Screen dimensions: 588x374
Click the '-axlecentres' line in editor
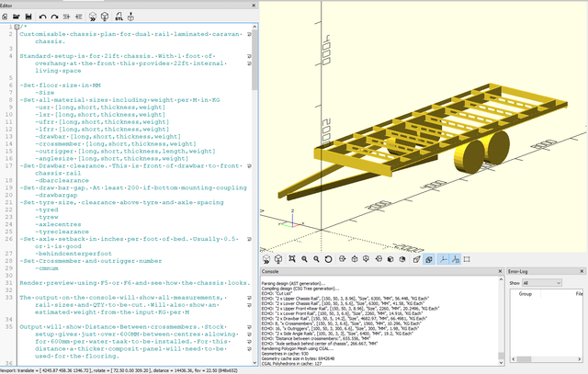(58, 224)
